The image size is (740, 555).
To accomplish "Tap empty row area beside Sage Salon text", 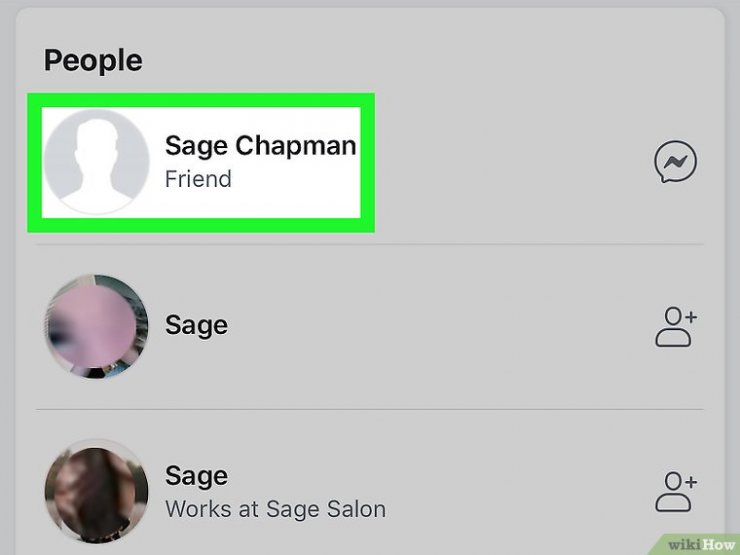I will [x=510, y=492].
